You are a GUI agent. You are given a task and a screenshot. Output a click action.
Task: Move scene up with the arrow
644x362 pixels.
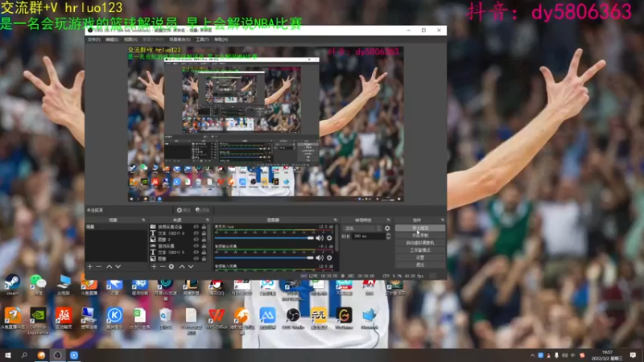[109, 267]
